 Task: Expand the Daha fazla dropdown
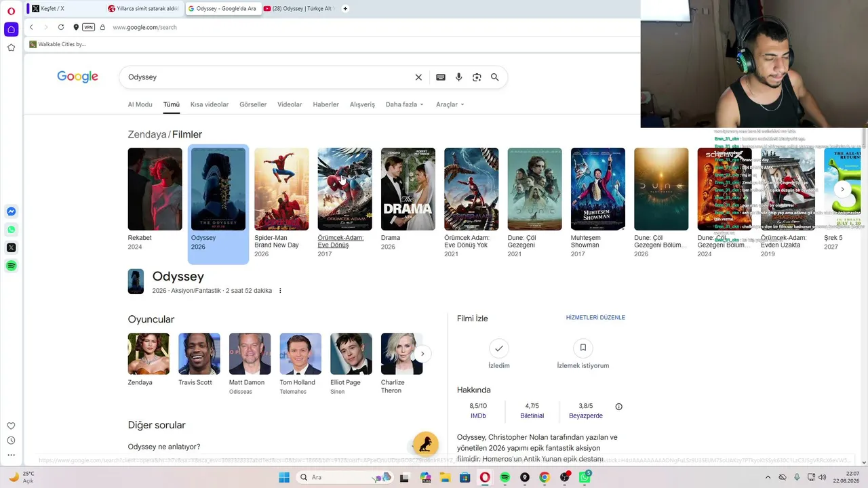click(405, 104)
